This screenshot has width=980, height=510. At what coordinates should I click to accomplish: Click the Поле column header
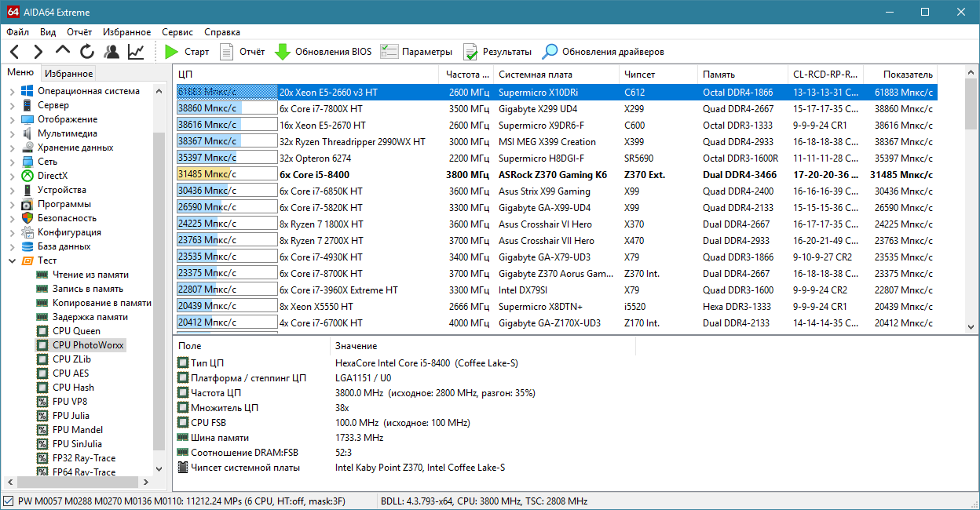tap(251, 345)
